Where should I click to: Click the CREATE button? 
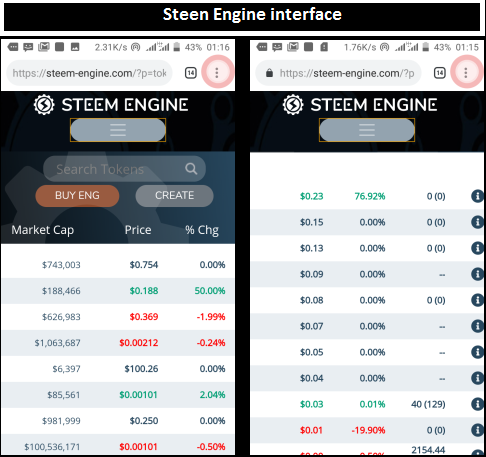[x=174, y=195]
